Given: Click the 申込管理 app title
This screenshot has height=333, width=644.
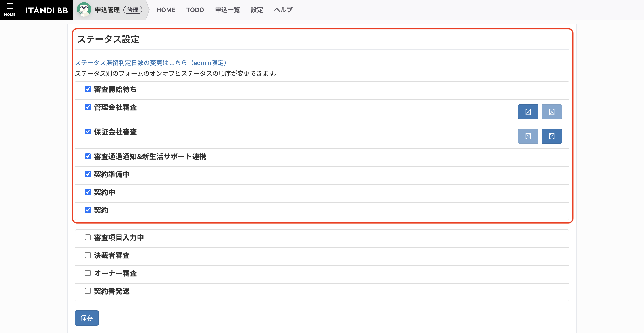Looking at the screenshot, I should [x=107, y=10].
